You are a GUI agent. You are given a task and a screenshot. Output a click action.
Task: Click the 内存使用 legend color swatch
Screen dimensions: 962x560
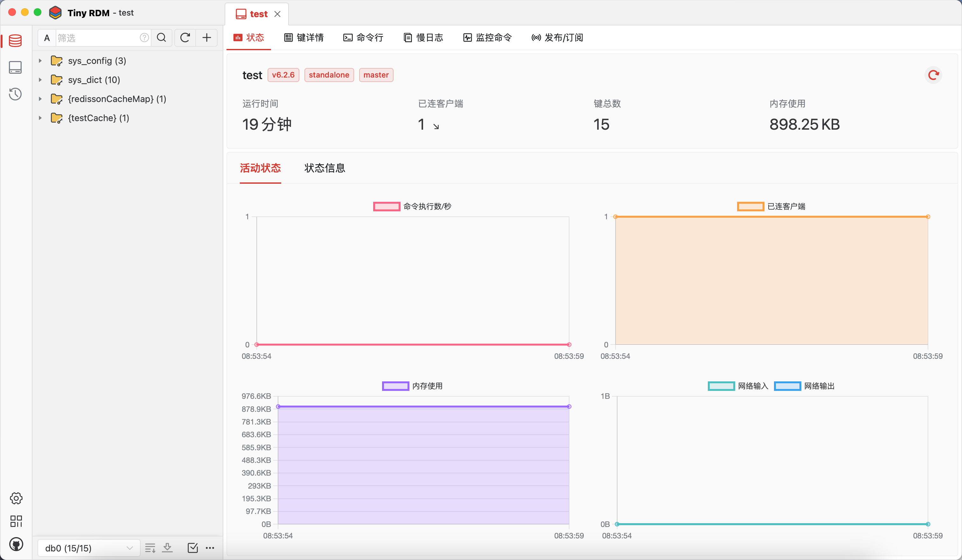coord(395,386)
